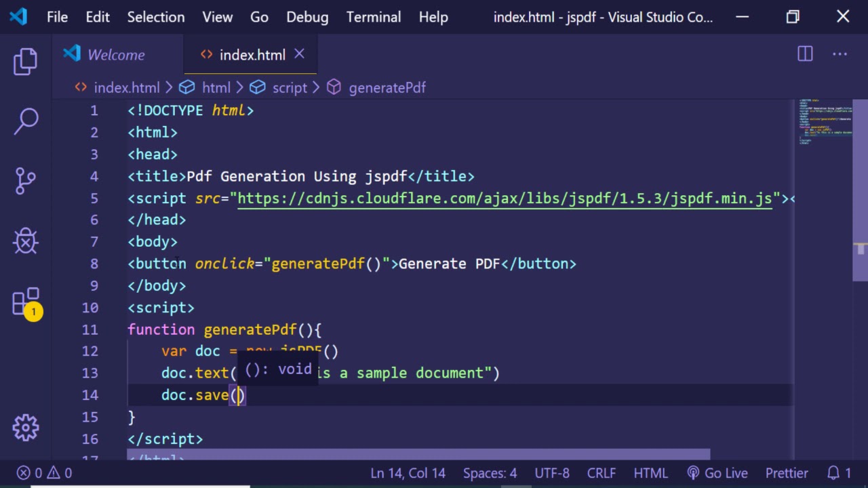Viewport: 868px width, 488px height.
Task: Select the UTF-8 encoding option
Action: click(x=552, y=473)
